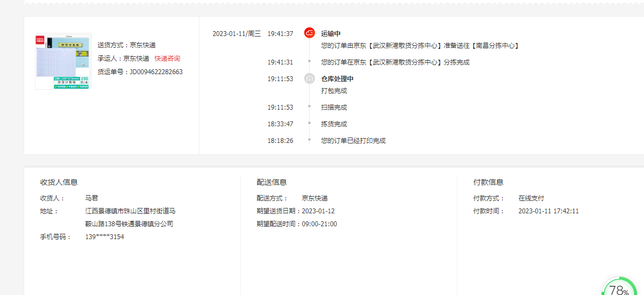Screen dimensions: 644x295
Task: Click the red 快递咨询 link
Action: (167, 59)
